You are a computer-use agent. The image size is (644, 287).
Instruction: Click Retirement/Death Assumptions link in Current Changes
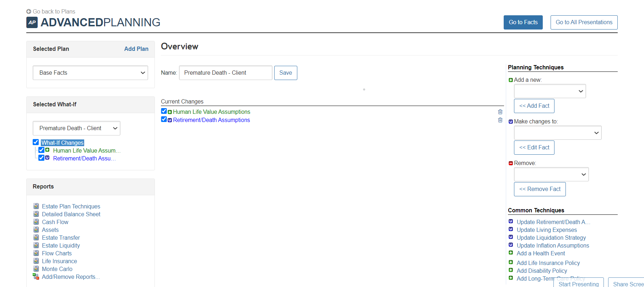click(211, 120)
